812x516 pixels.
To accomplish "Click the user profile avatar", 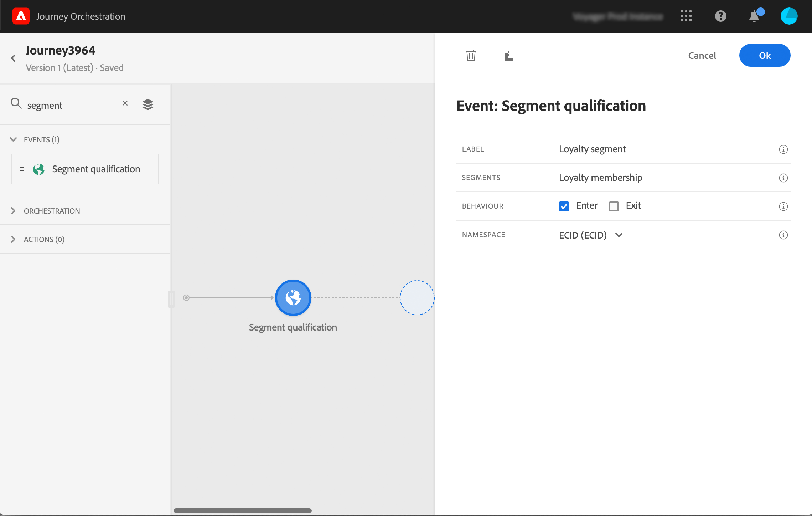I will click(789, 16).
